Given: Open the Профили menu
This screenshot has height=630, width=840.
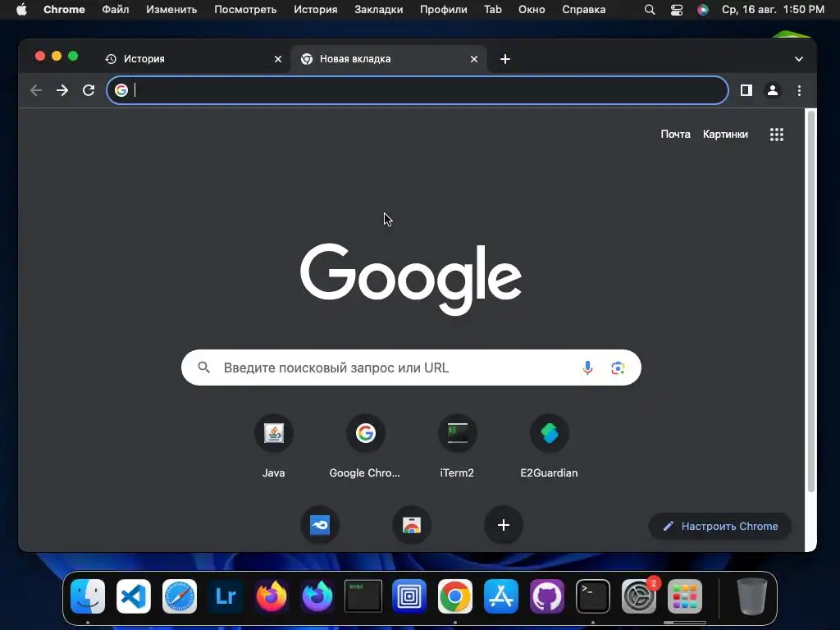Looking at the screenshot, I should [444, 10].
